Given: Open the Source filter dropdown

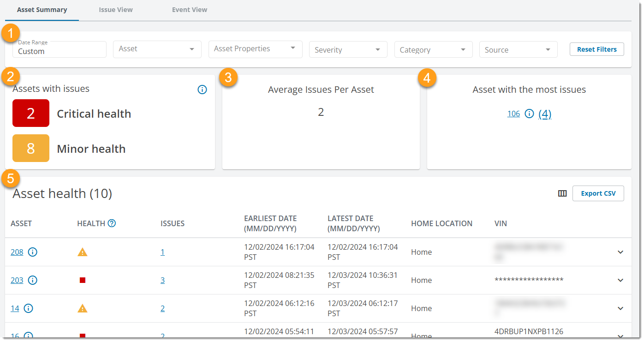Looking at the screenshot, I should tap(519, 49).
